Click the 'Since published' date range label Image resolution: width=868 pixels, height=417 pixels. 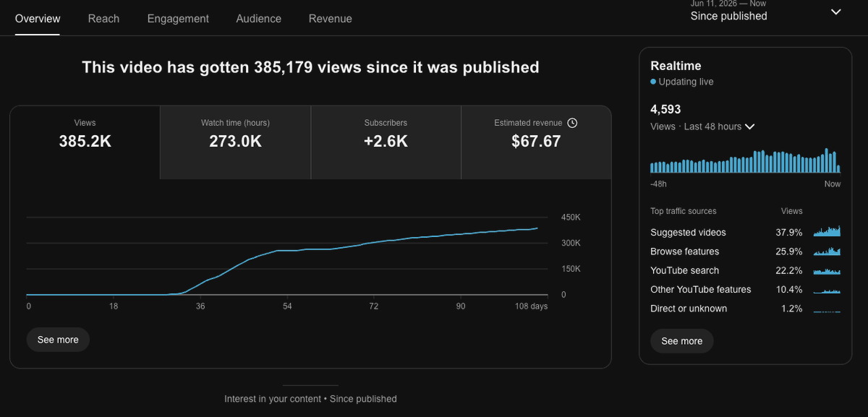(728, 16)
